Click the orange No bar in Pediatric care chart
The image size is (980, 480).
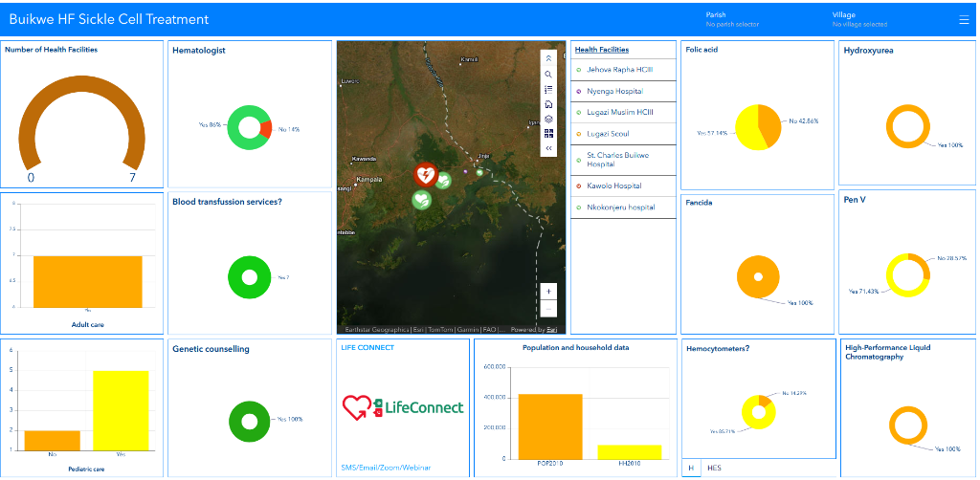point(53,440)
